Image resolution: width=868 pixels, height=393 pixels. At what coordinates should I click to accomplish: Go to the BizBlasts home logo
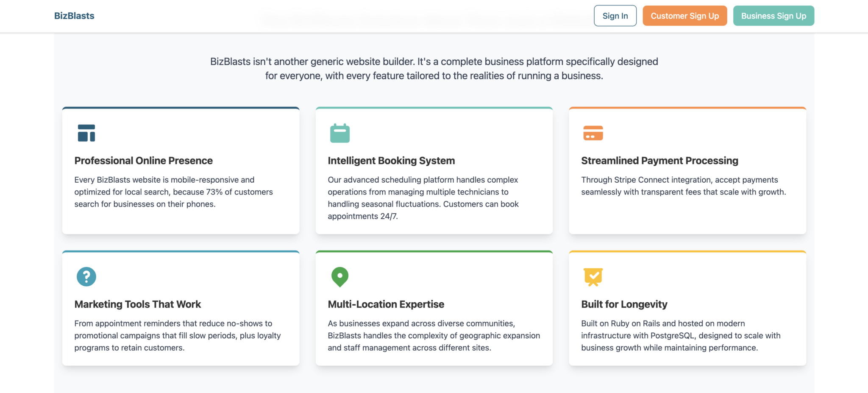tap(74, 16)
